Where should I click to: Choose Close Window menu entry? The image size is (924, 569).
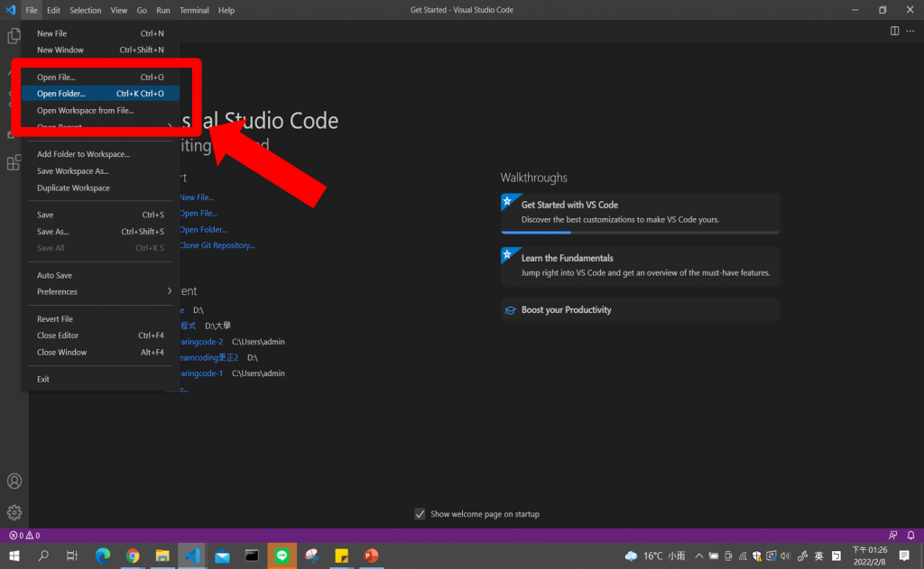click(x=100, y=353)
